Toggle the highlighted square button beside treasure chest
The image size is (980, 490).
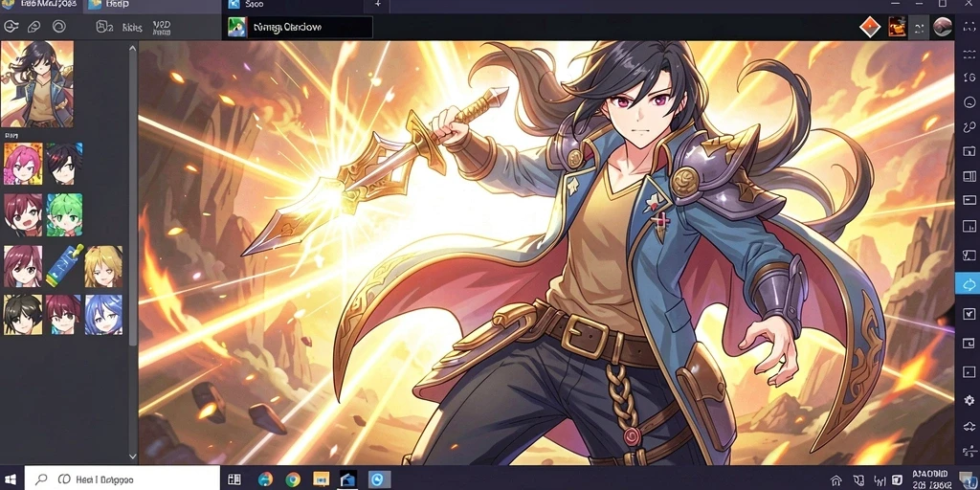(919, 28)
